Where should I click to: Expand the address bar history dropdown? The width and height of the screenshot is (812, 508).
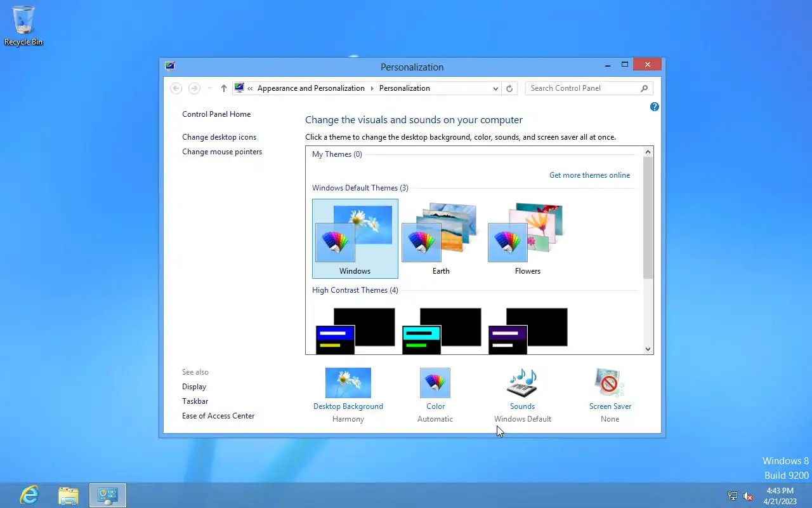pyautogui.click(x=495, y=88)
